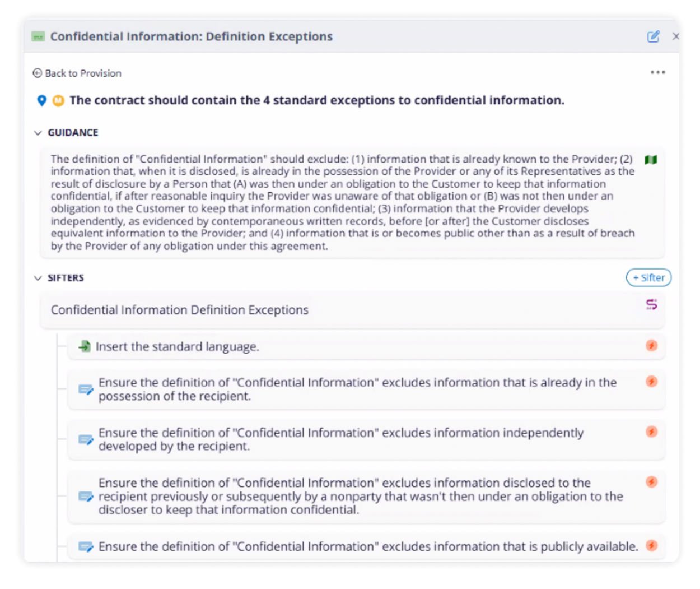
Task: Open the three-dot options menu
Action: pos(658,71)
